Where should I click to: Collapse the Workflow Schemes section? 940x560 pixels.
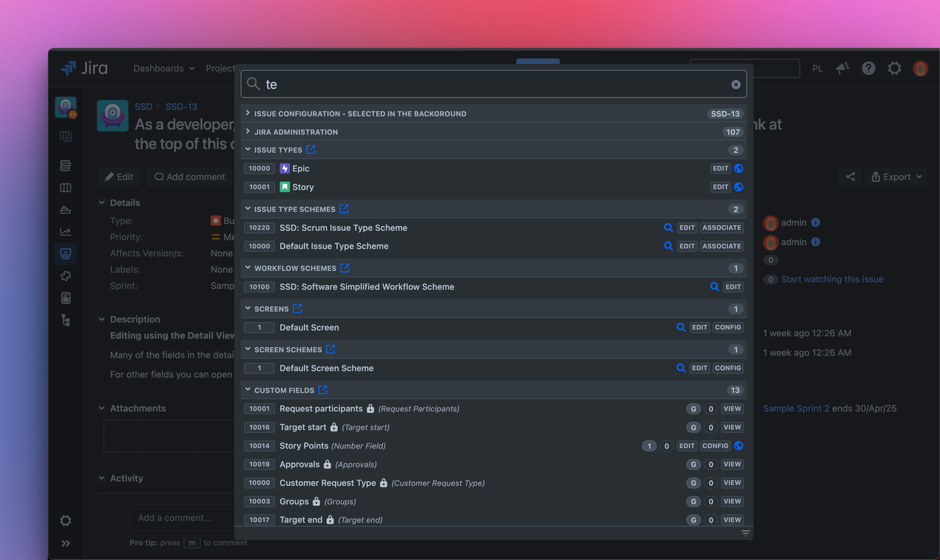(248, 268)
